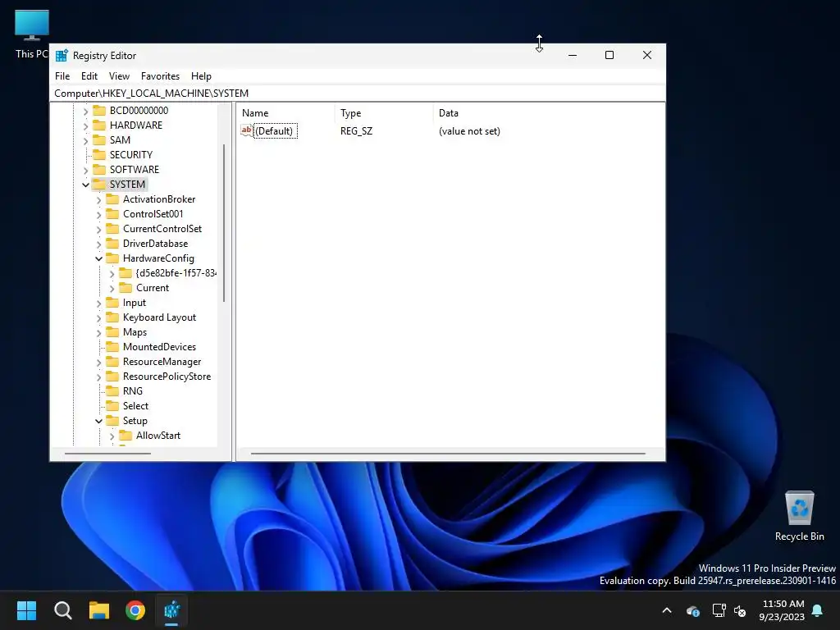Open the taskbar clock and date

(782, 610)
